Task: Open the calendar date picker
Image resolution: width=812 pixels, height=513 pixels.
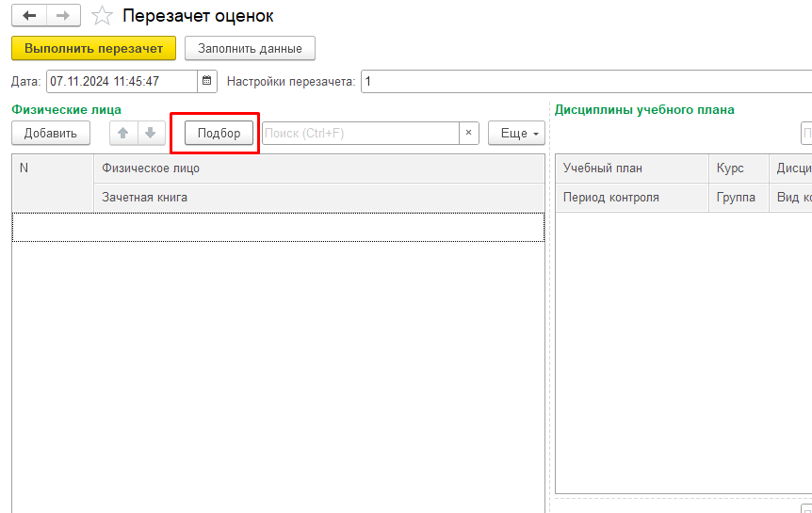Action: [x=207, y=82]
